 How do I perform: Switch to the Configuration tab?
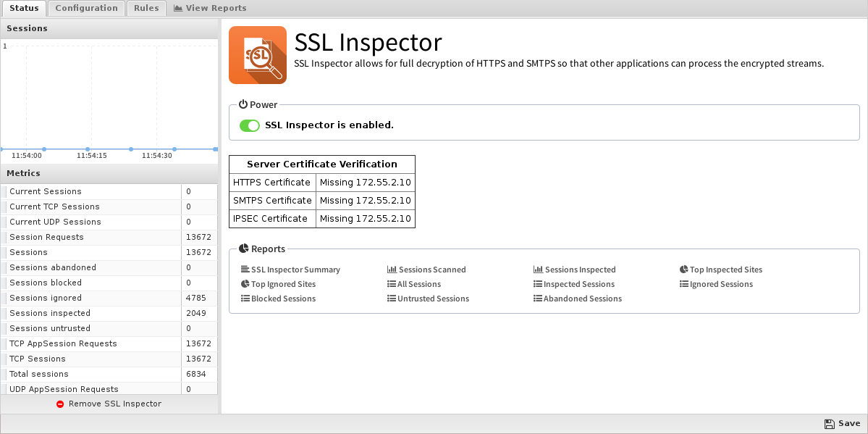pos(86,8)
